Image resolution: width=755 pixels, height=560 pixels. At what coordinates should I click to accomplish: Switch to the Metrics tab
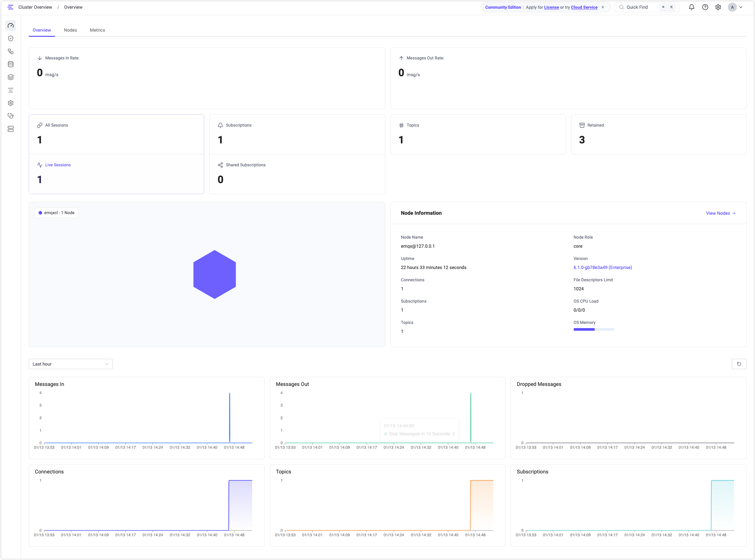point(97,30)
